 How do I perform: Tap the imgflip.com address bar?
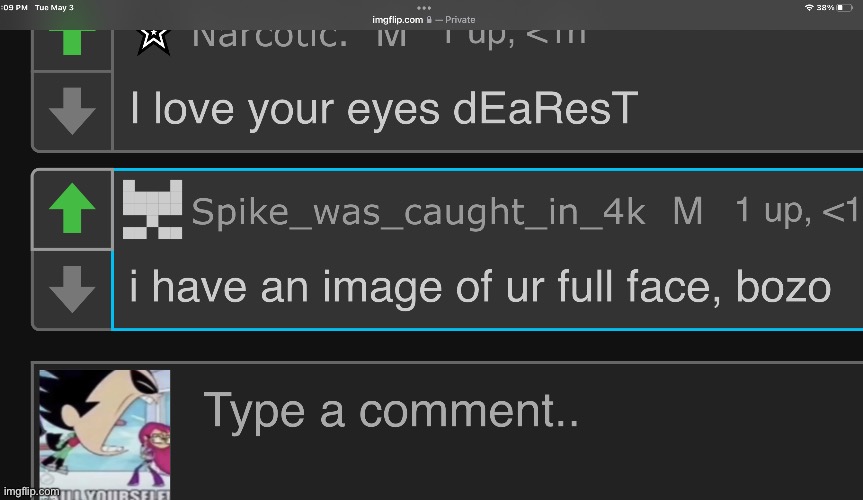pos(395,19)
